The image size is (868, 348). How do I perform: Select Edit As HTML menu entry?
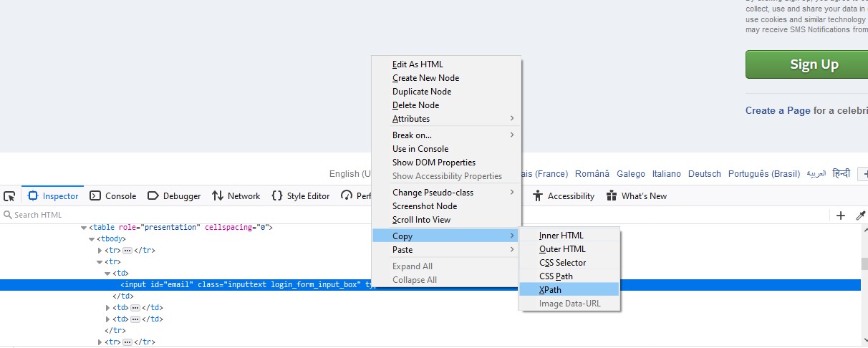click(x=418, y=64)
